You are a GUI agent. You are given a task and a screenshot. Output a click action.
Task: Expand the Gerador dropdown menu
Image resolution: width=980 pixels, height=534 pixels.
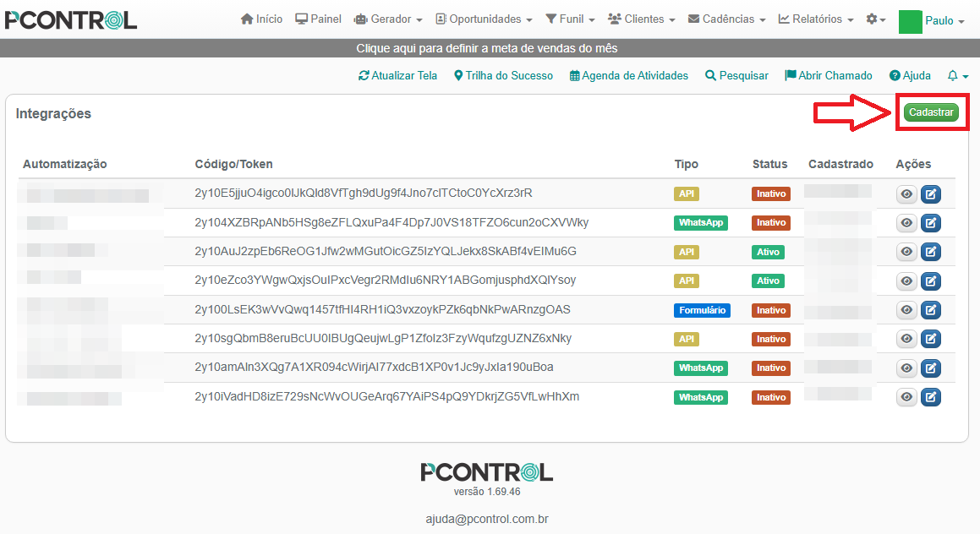pyautogui.click(x=388, y=19)
